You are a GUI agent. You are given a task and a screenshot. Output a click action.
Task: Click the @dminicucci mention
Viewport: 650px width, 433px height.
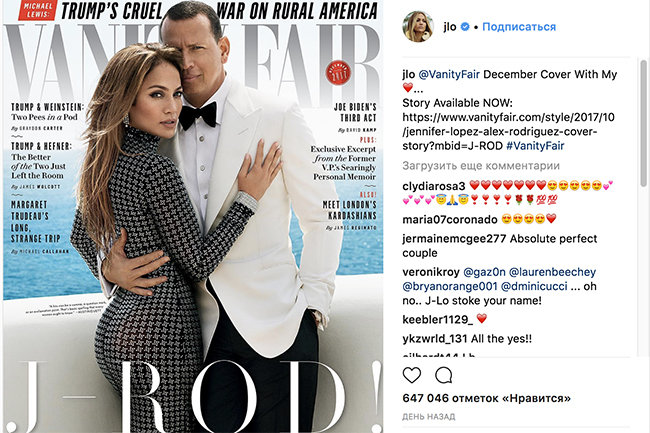tap(534, 286)
